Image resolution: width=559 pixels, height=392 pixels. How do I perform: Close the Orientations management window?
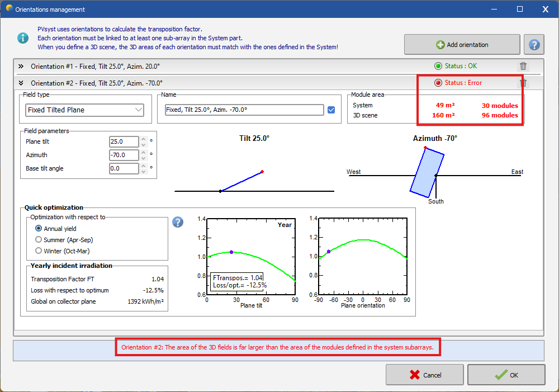(x=546, y=9)
